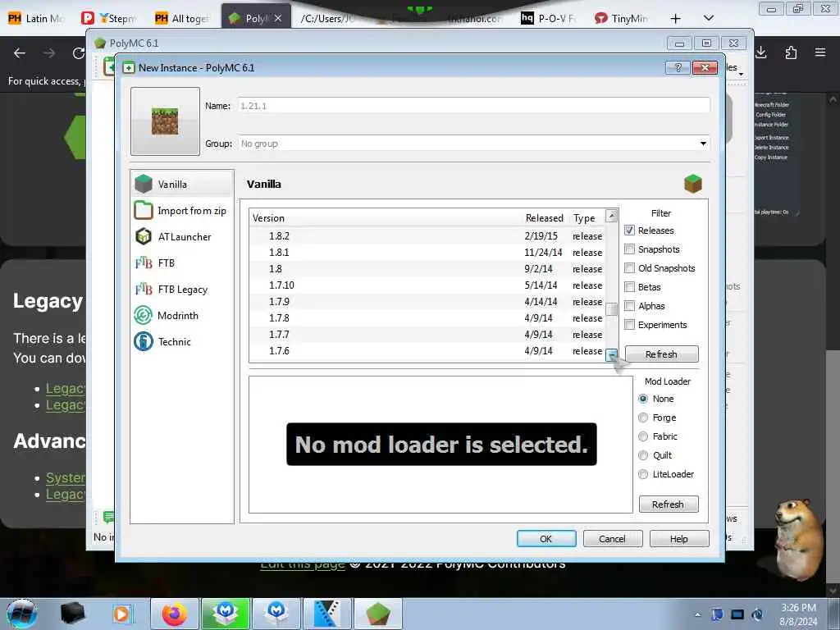840x630 pixels.
Task: Show hidden system tray icons
Action: [697, 614]
